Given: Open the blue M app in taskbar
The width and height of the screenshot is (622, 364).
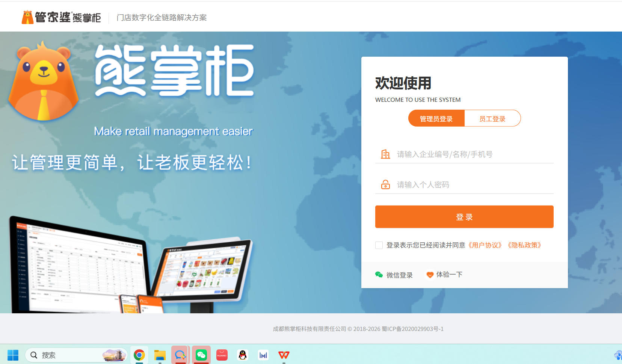Looking at the screenshot, I should coord(263,355).
